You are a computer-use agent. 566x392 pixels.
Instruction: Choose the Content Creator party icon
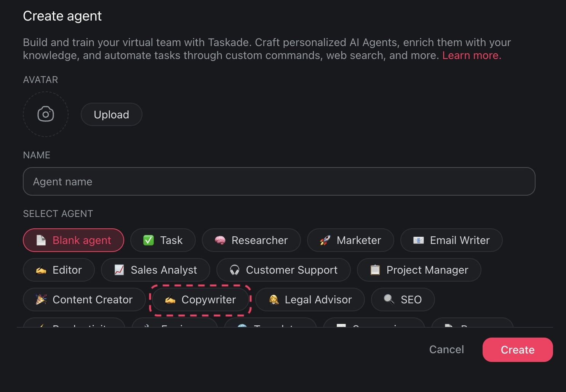(41, 300)
